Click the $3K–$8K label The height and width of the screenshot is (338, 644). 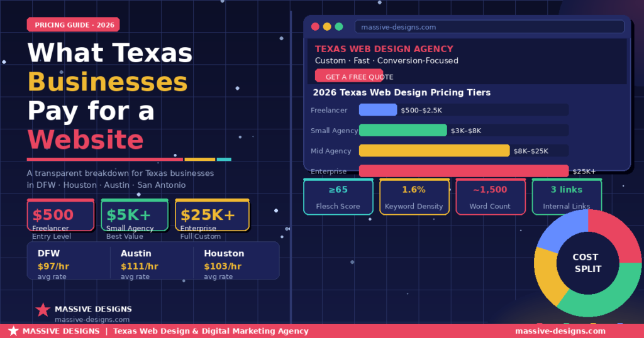click(466, 131)
